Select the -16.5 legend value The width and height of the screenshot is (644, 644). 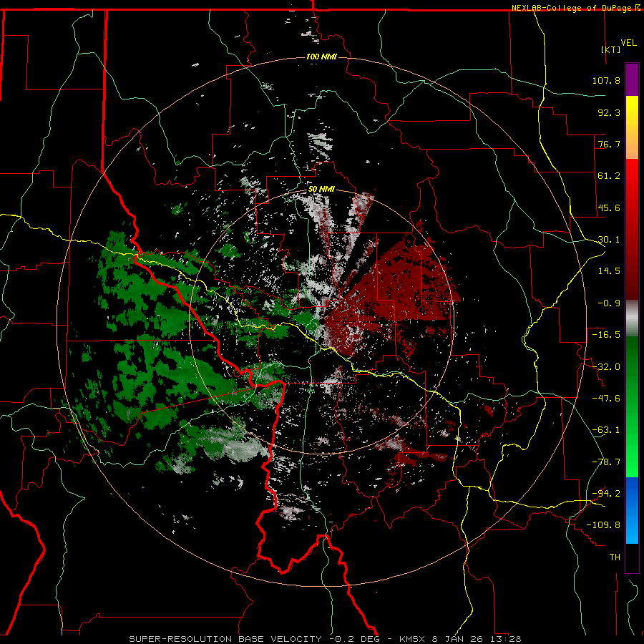tap(606, 335)
